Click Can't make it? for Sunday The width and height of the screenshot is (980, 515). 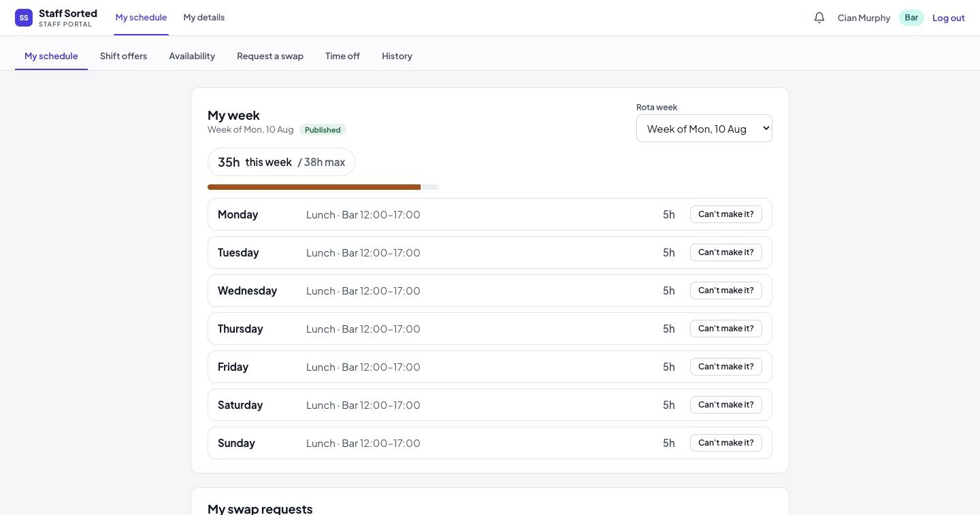tap(726, 443)
